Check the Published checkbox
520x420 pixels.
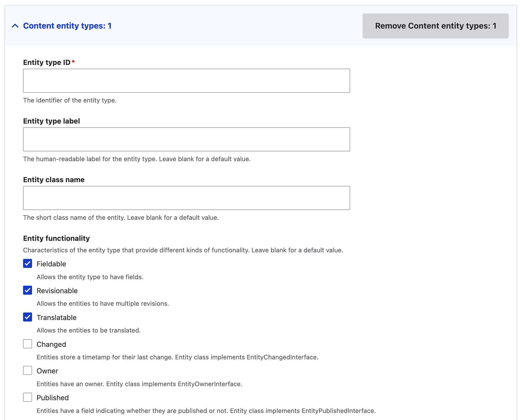pyautogui.click(x=28, y=397)
